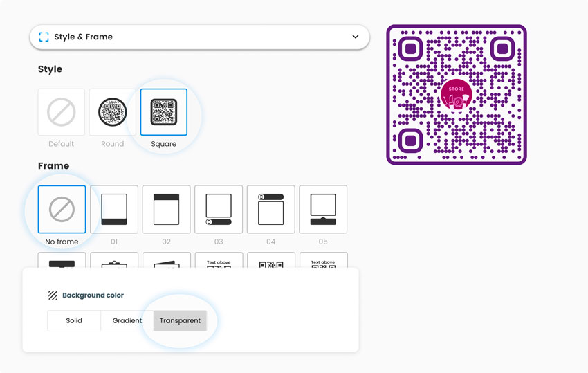This screenshot has width=588, height=373.
Task: Click the purple QR code preview
Action: tap(457, 95)
